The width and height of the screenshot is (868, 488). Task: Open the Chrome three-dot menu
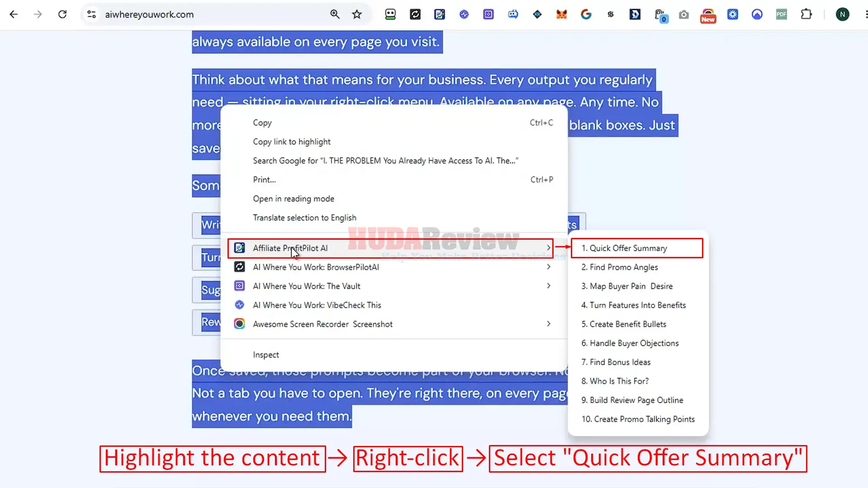click(866, 14)
